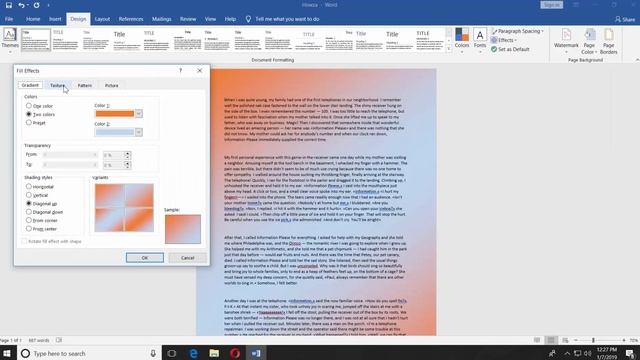This screenshot has height=360, width=640.
Task: Select the Preset radio button
Action: point(29,122)
